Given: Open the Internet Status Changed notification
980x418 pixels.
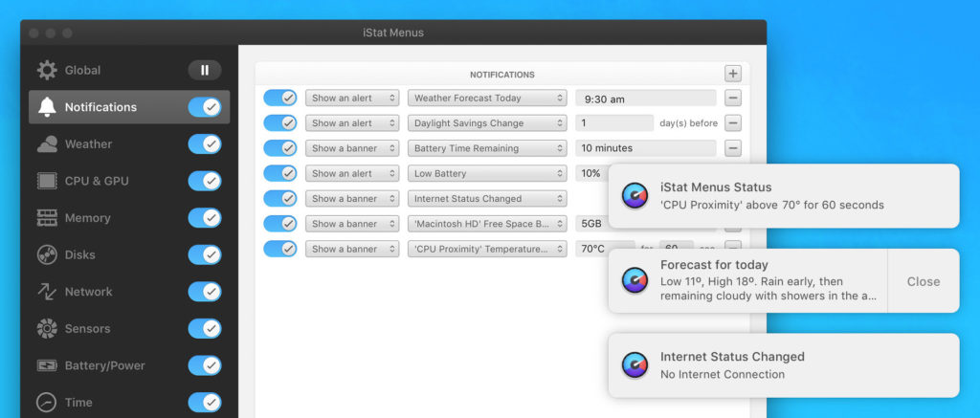Looking at the screenshot, I should tap(784, 365).
